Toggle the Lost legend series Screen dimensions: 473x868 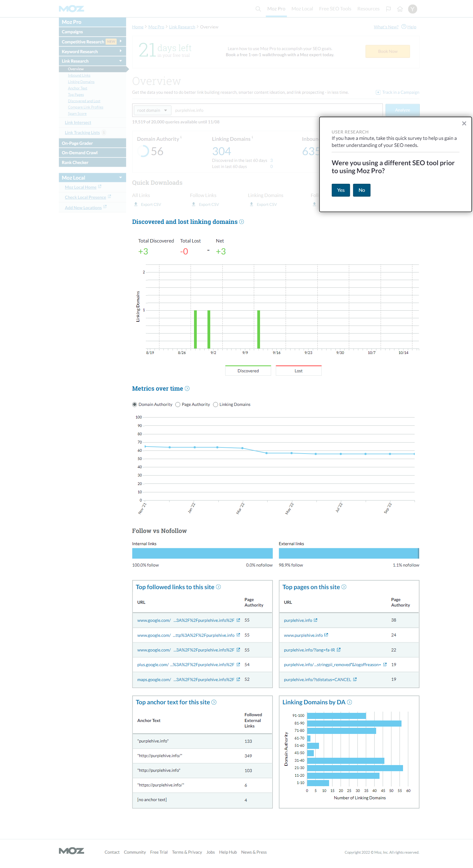(x=299, y=371)
